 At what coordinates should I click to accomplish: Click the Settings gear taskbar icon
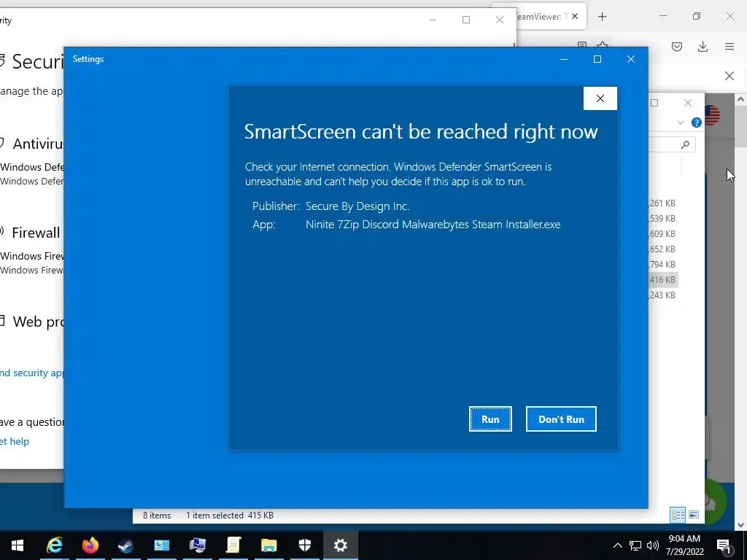[341, 545]
